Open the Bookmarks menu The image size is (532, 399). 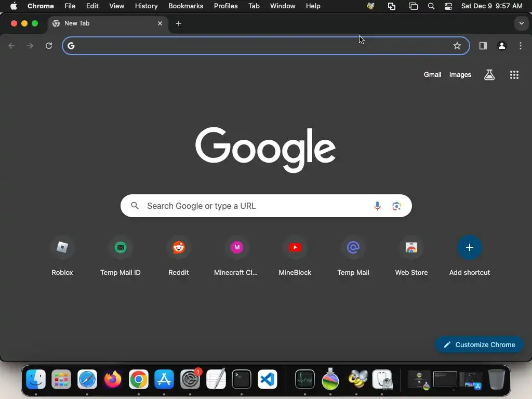[186, 6]
